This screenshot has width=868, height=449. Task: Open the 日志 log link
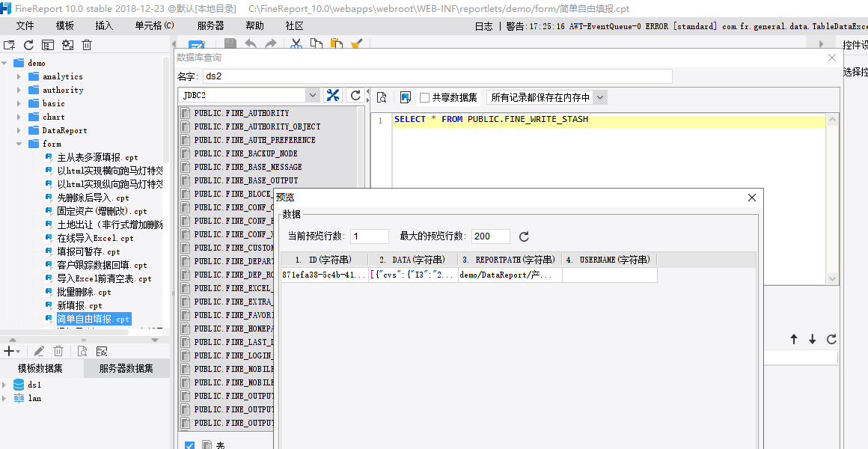[484, 26]
